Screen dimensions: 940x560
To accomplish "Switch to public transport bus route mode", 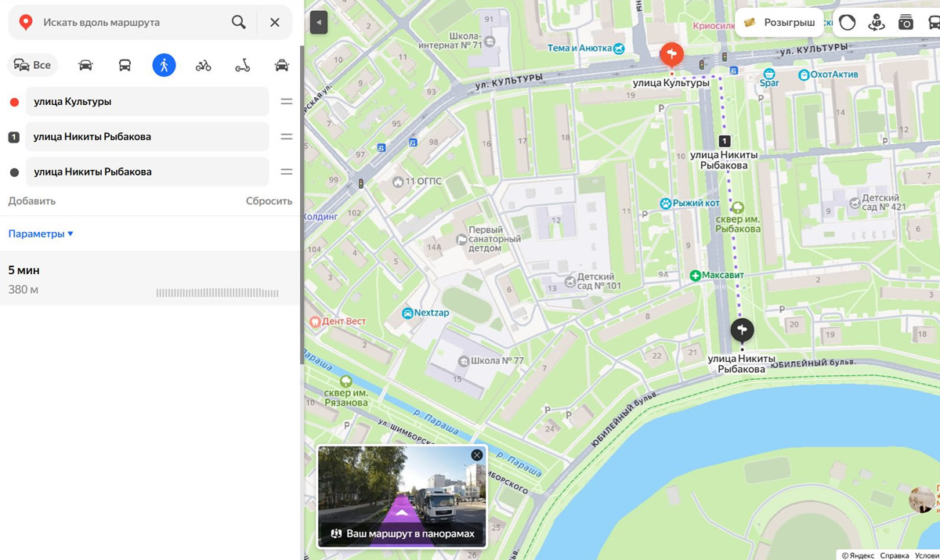I will (125, 65).
